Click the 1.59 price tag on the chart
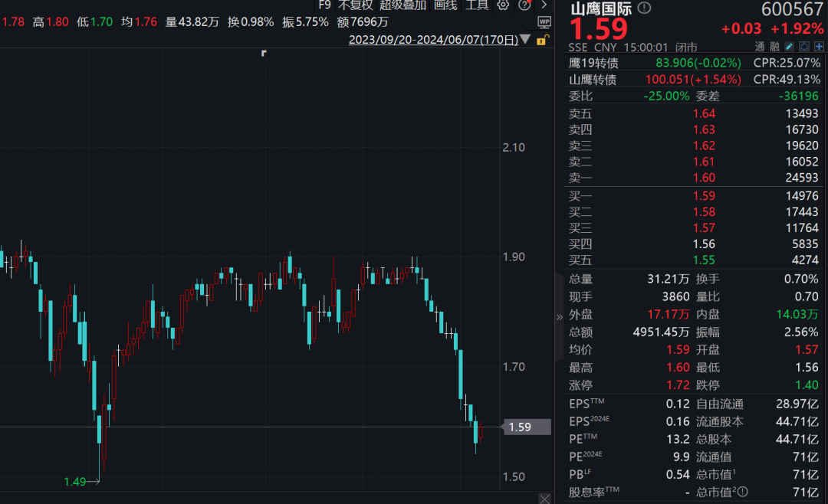 tap(527, 427)
